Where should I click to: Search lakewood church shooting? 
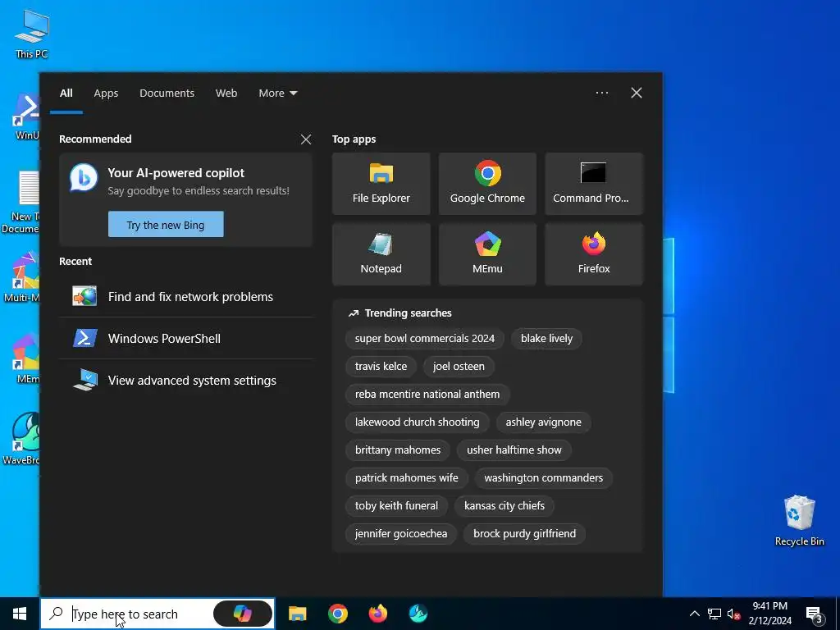coord(417,422)
